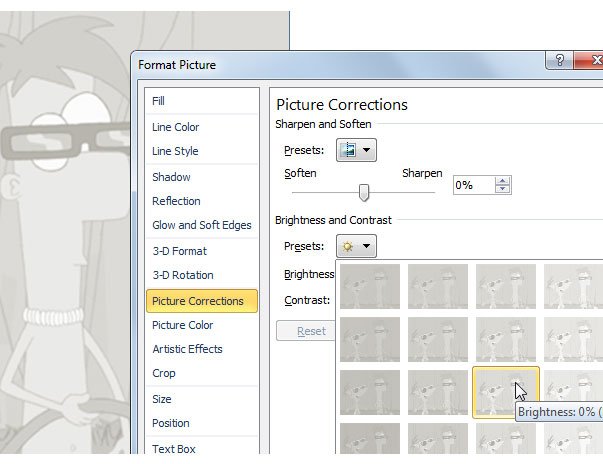Go to the Crop settings
This screenshot has height=464, width=603.
click(164, 373)
